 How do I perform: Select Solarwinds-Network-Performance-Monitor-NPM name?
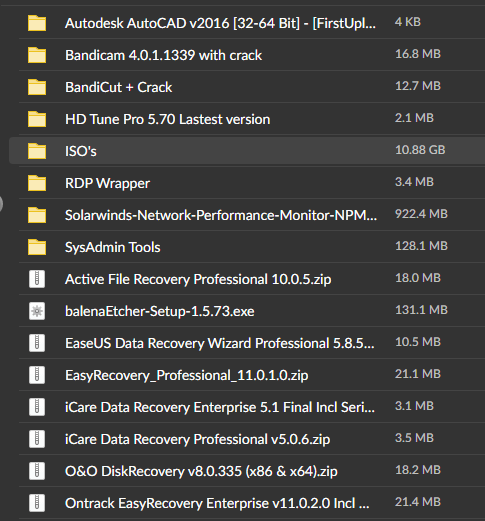(221, 215)
